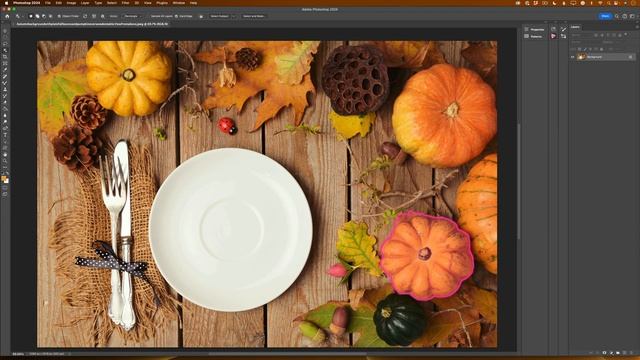
Task: Choose Subtract from Selection mode icon
Action: pos(44,16)
